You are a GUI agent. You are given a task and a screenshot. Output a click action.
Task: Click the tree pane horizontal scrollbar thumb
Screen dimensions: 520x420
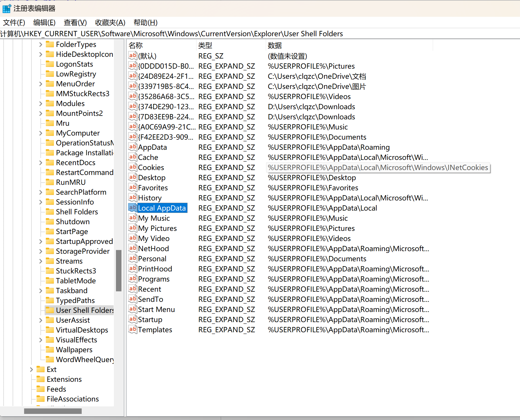coord(53,411)
